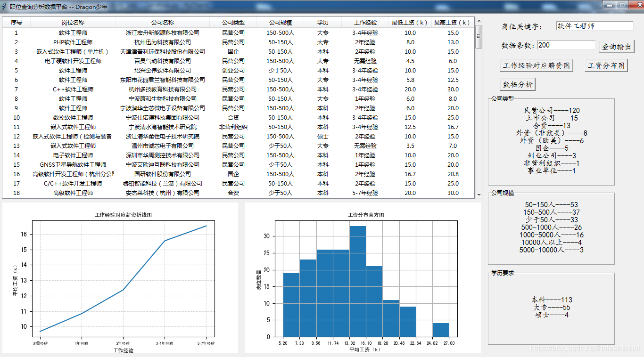Image resolution: width=644 pixels, height=357 pixels.
Task: Open the 工作经验对应薪资图 chart
Action: pyautogui.click(x=537, y=65)
